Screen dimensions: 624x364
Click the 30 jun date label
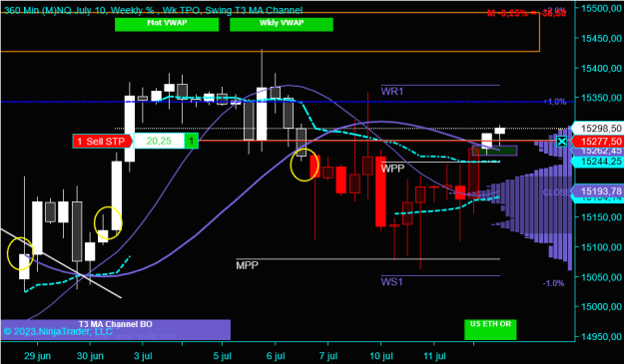pos(90,356)
